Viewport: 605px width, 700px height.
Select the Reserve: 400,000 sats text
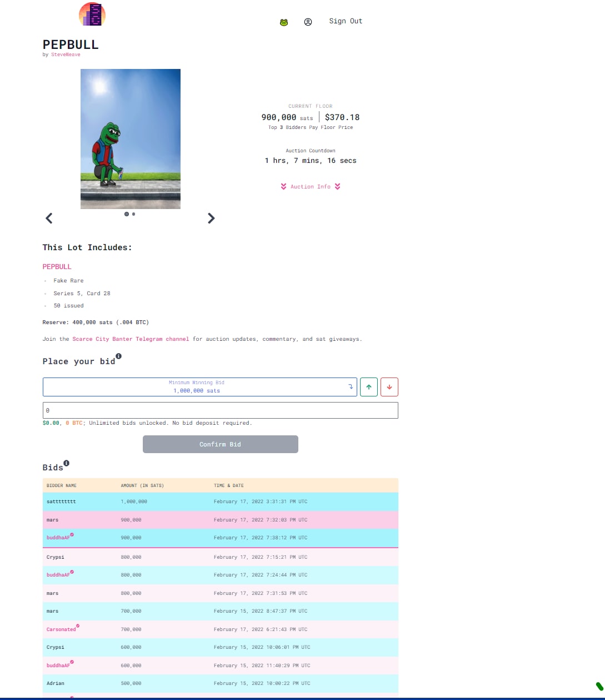(x=96, y=322)
